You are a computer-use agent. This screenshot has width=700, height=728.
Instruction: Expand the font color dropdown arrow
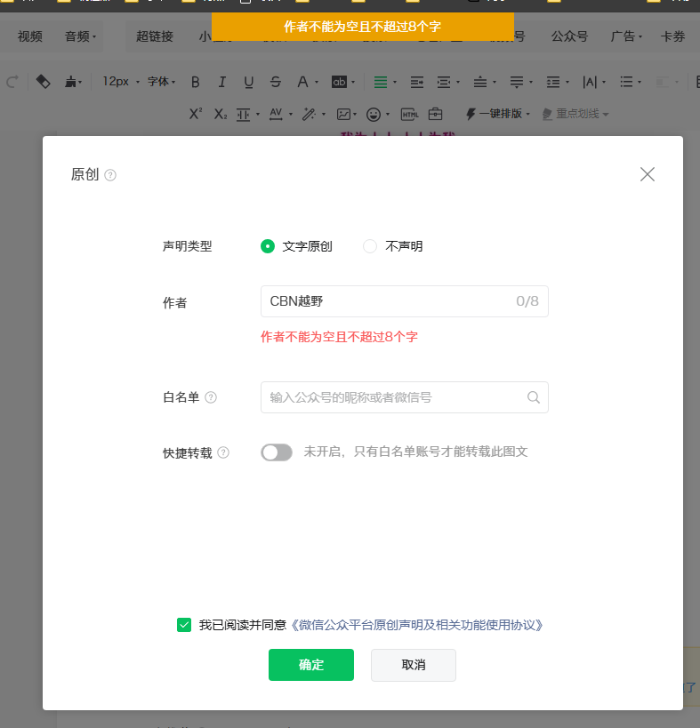coord(317,83)
